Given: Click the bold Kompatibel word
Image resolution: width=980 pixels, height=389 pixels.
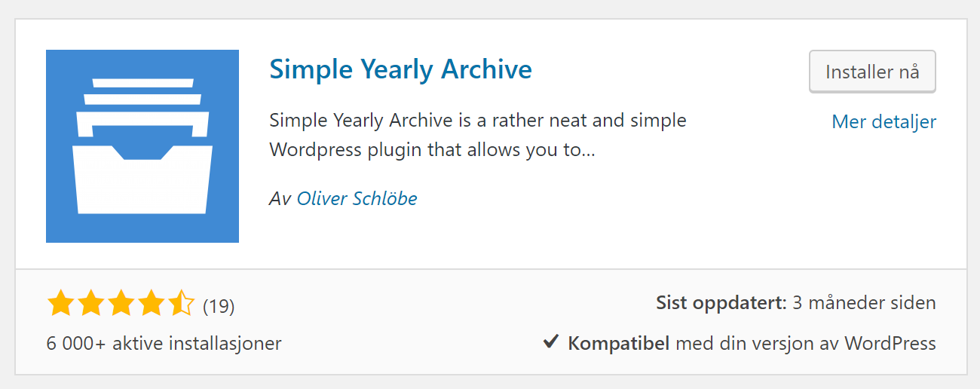Looking at the screenshot, I should [619, 344].
